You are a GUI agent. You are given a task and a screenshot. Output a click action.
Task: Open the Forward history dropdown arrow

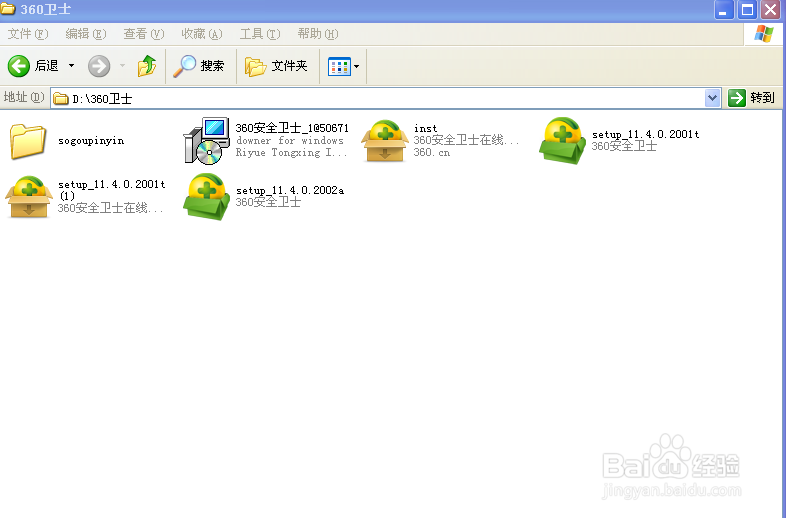[x=122, y=66]
